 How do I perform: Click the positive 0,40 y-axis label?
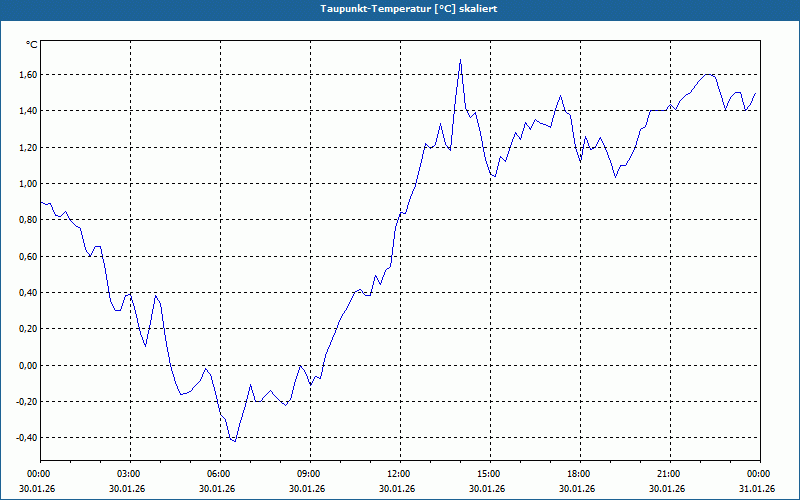[x=29, y=293]
